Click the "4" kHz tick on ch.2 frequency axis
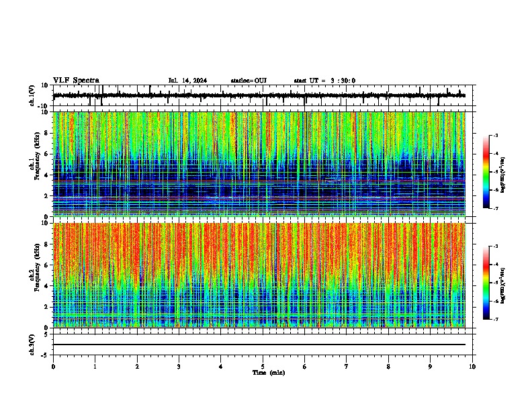 pyautogui.click(x=46, y=286)
